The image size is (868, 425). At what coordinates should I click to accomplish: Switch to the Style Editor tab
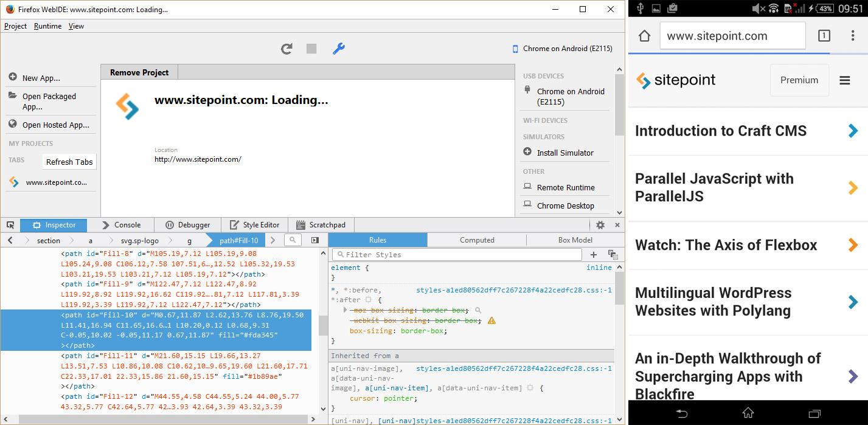point(254,225)
